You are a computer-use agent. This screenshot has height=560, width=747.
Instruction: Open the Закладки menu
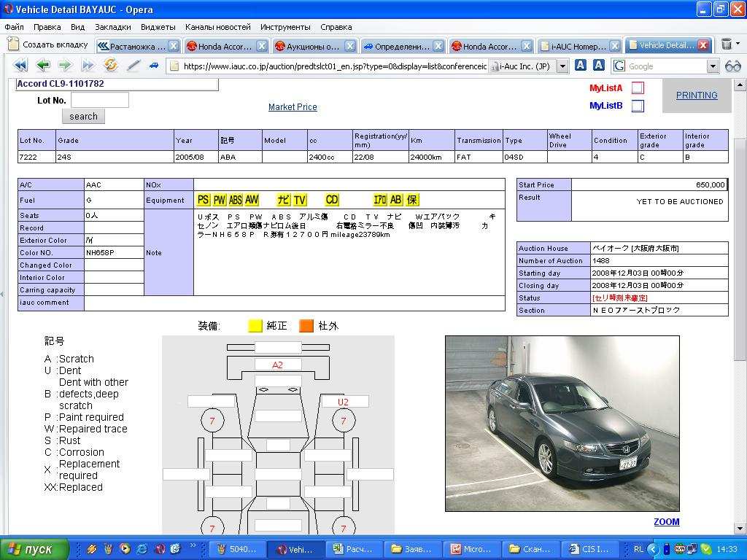[x=113, y=27]
